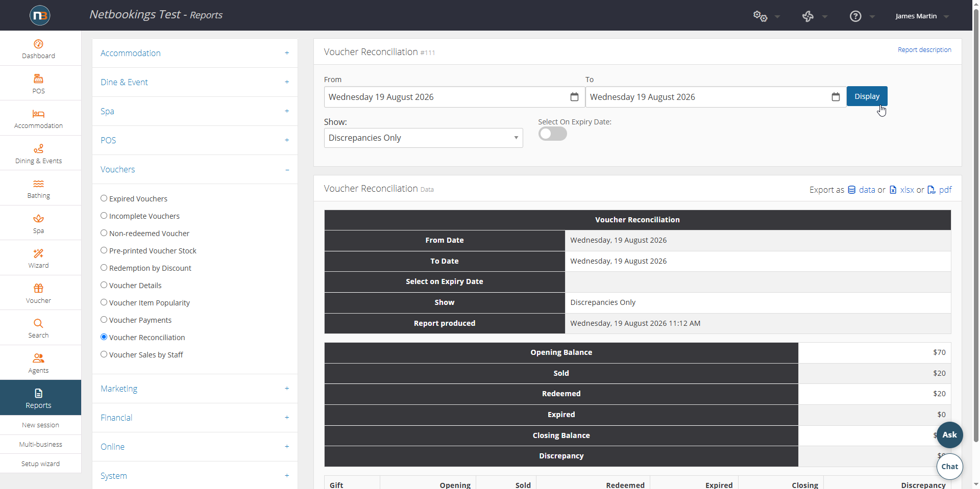Open the Report description link
Screen dimensions: 980x489
(924, 50)
